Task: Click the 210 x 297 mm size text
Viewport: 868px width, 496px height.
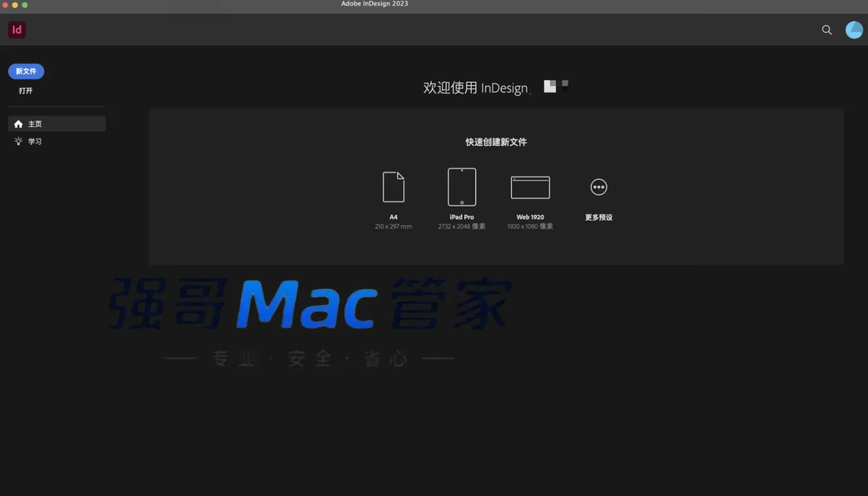Action: tap(393, 227)
